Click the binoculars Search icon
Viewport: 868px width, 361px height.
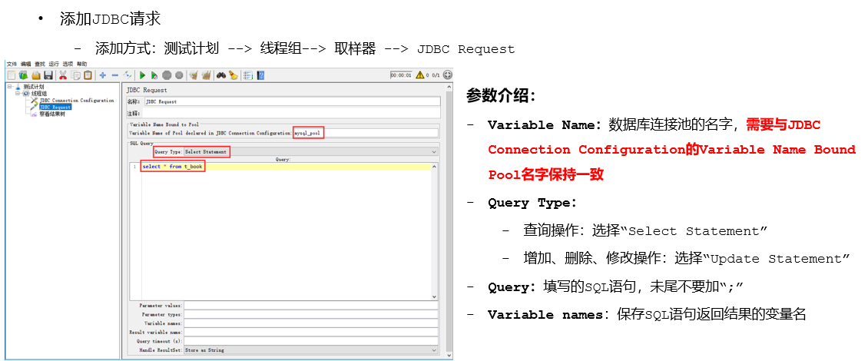(x=221, y=75)
